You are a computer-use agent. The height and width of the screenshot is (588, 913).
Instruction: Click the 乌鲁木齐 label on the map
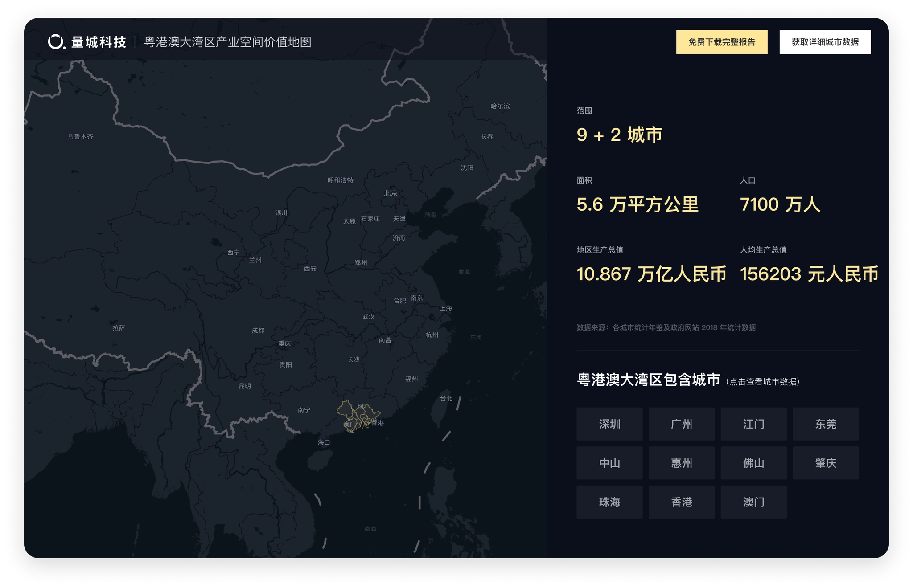pos(80,136)
